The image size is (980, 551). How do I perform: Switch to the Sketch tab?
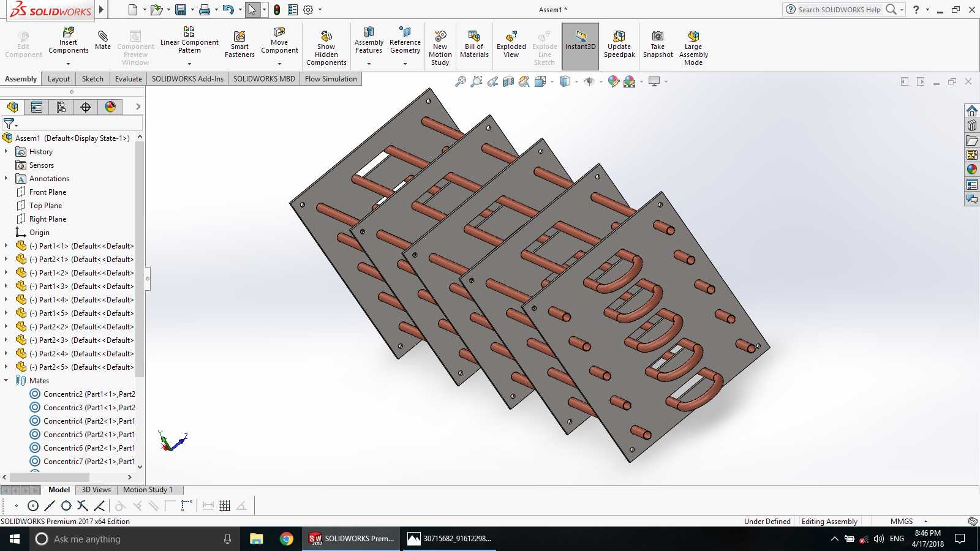pyautogui.click(x=92, y=78)
